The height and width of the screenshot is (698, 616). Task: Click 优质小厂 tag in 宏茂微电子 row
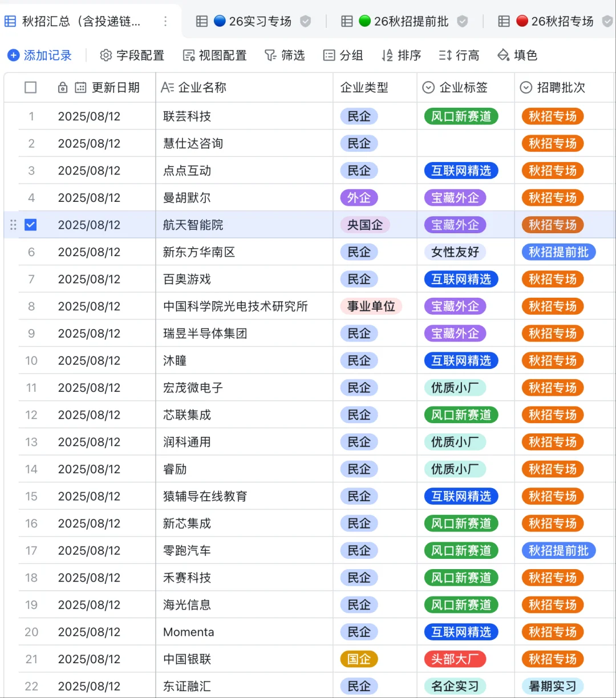[x=455, y=388]
